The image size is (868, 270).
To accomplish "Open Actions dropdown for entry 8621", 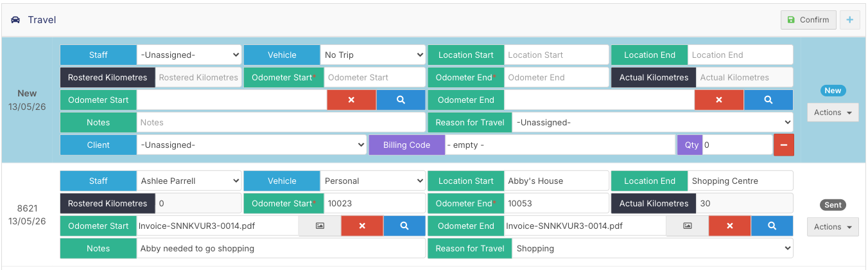I will 833,227.
